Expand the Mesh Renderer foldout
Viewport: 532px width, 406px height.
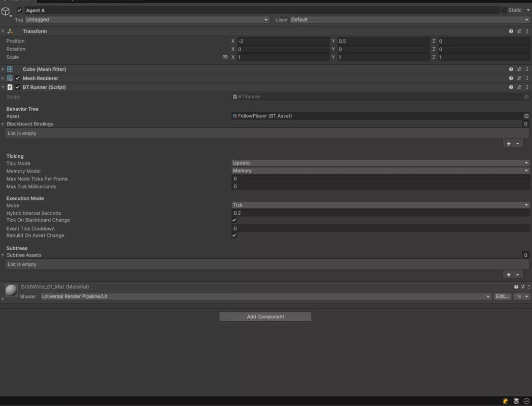click(x=3, y=78)
